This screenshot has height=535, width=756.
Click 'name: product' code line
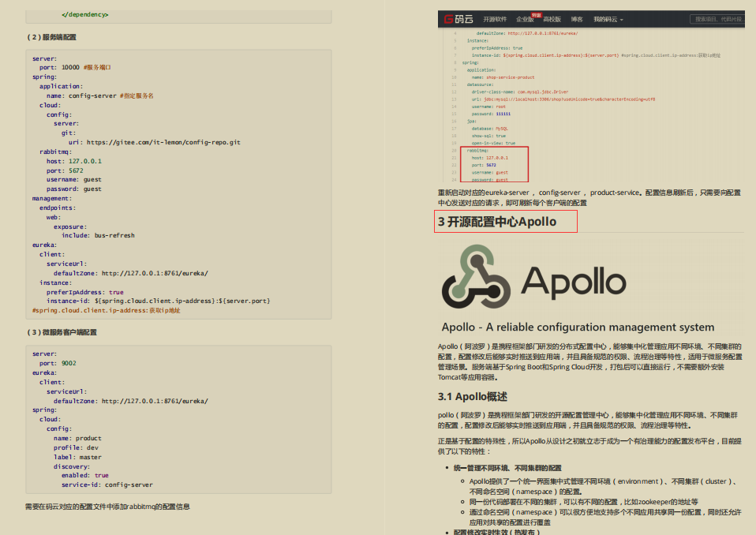point(77,438)
